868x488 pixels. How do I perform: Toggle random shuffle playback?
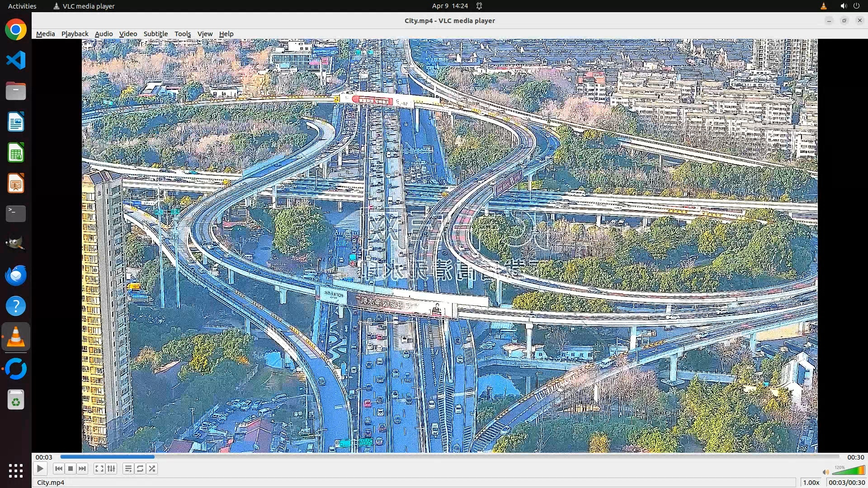point(152,469)
